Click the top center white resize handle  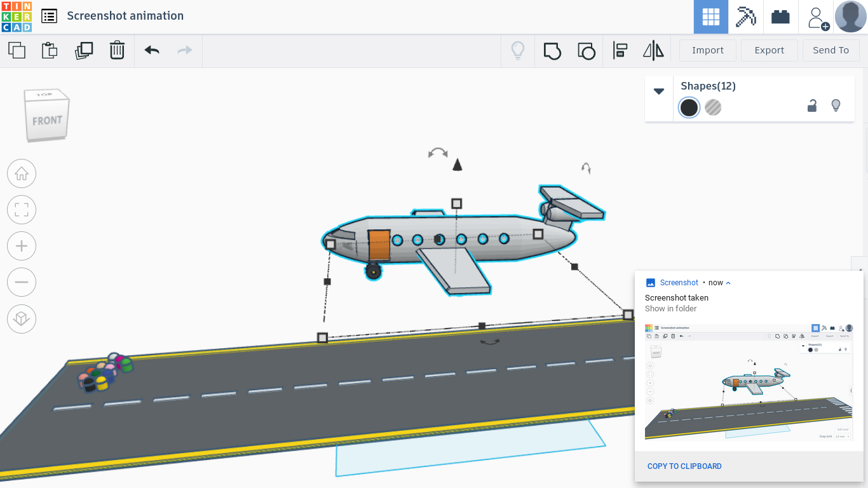click(x=456, y=203)
